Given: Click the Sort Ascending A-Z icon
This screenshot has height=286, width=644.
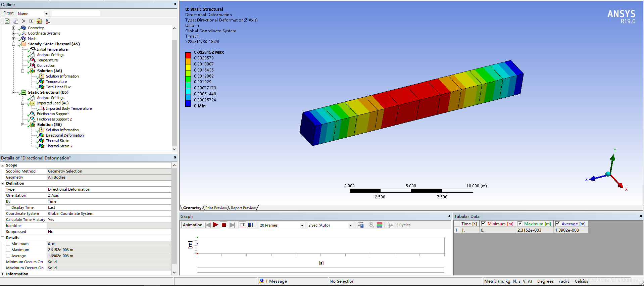Looking at the screenshot, I should [x=48, y=21].
